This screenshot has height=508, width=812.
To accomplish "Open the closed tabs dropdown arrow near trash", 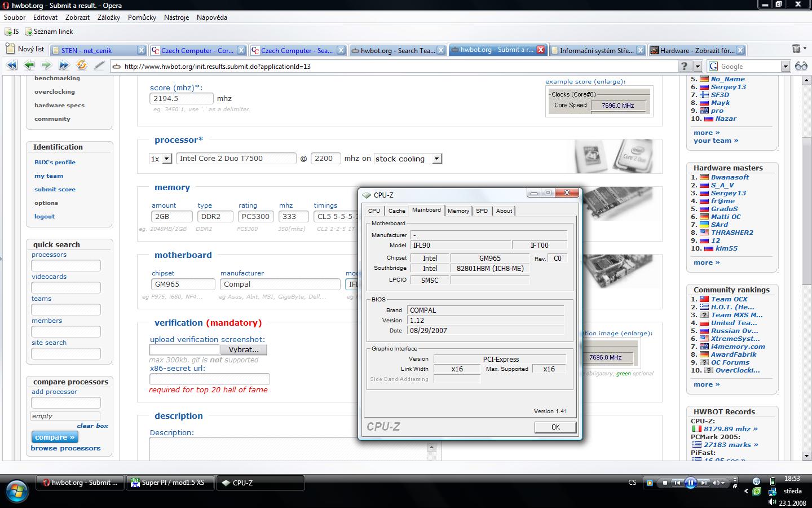I will pos(805,50).
